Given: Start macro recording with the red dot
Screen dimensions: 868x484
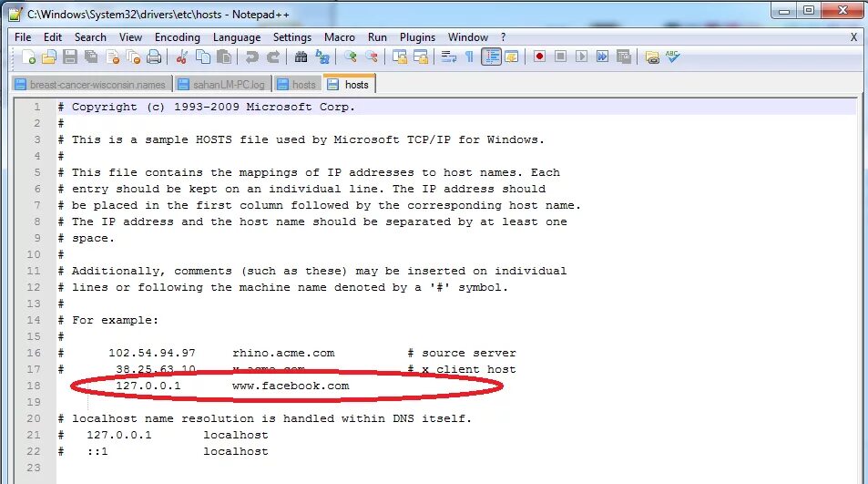Looking at the screenshot, I should [539, 57].
